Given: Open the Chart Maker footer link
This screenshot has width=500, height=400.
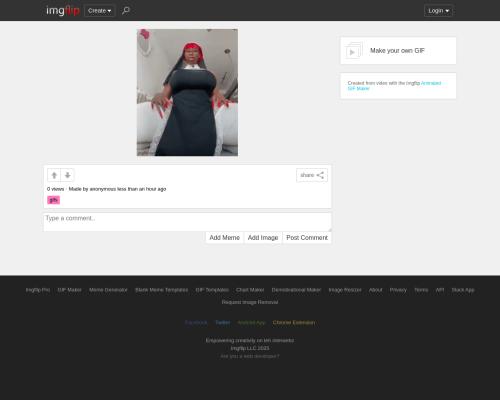Looking at the screenshot, I should (250, 290).
